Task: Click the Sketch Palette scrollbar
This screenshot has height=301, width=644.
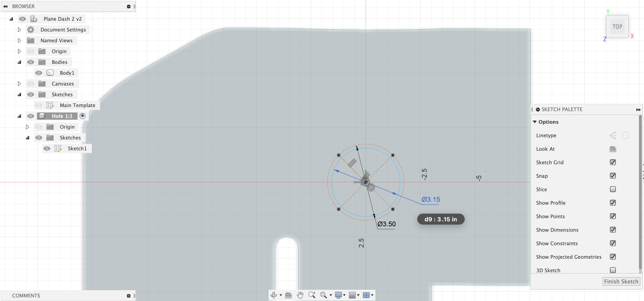Action: [640, 192]
